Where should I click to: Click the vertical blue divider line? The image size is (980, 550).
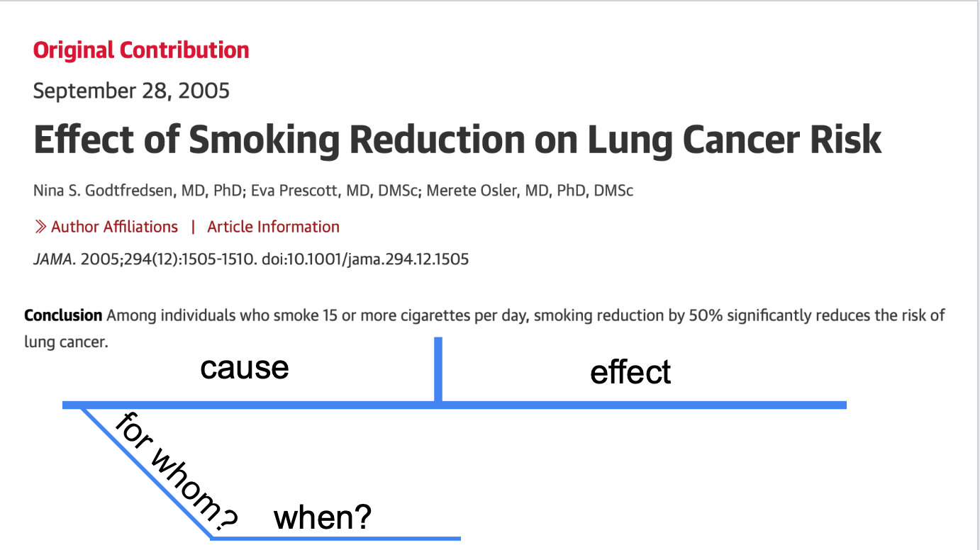click(x=438, y=370)
